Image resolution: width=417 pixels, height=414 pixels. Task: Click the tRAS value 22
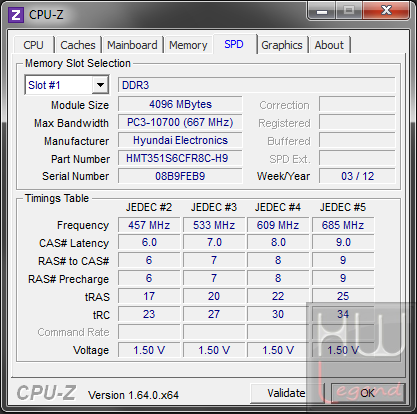click(x=278, y=296)
